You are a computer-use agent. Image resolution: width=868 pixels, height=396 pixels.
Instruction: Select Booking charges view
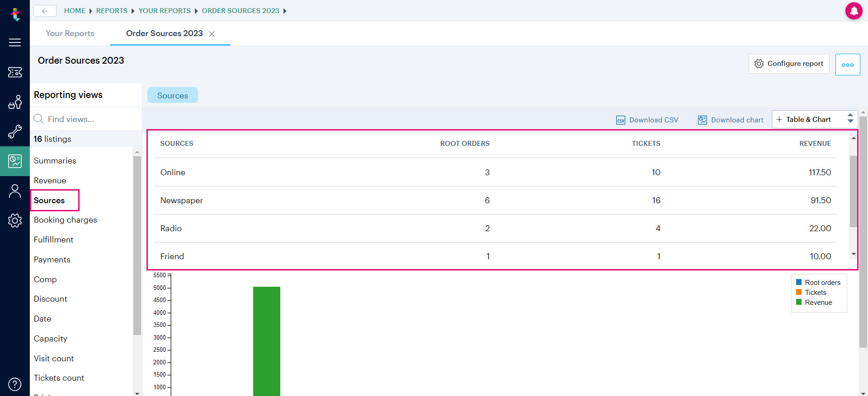pyautogui.click(x=66, y=220)
